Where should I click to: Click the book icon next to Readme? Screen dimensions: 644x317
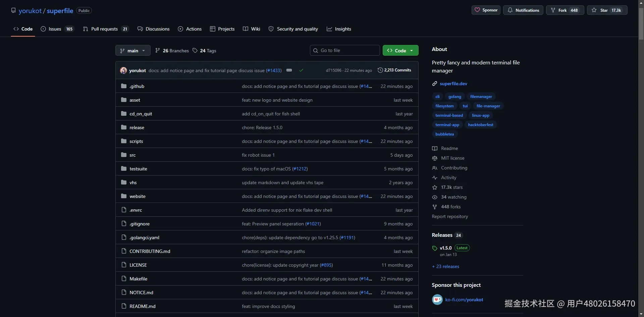point(435,149)
